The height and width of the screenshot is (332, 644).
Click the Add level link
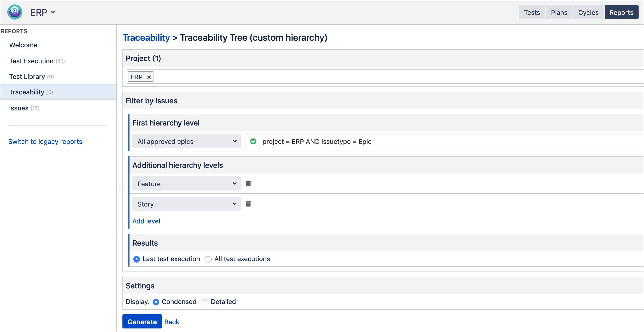tap(146, 221)
